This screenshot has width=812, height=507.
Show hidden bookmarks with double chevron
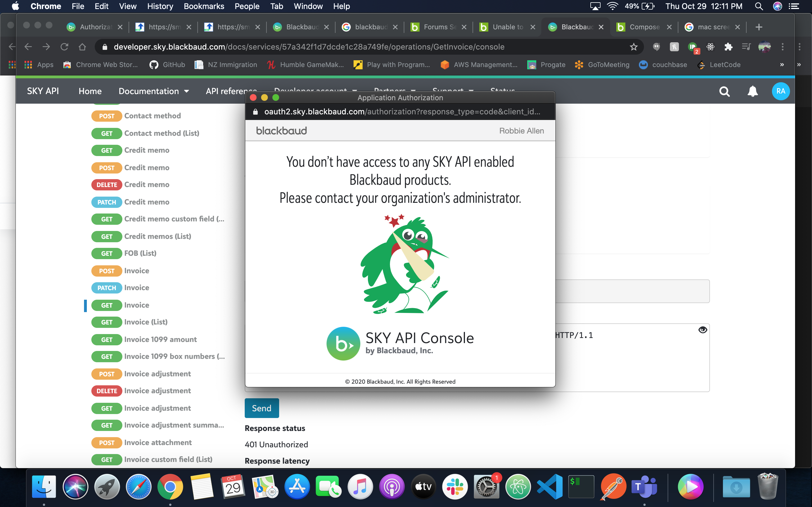[782, 65]
